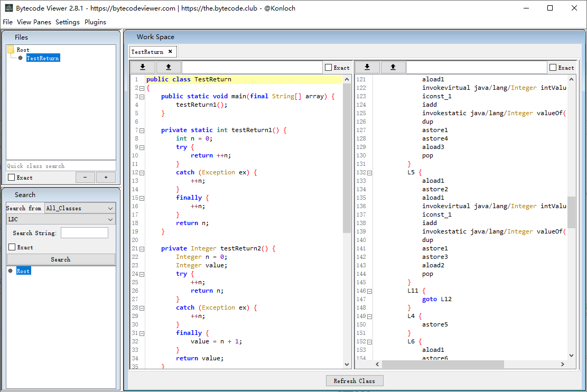Click scroll-down arrow of left code pane
The height and width of the screenshot is (392, 587).
click(347, 365)
